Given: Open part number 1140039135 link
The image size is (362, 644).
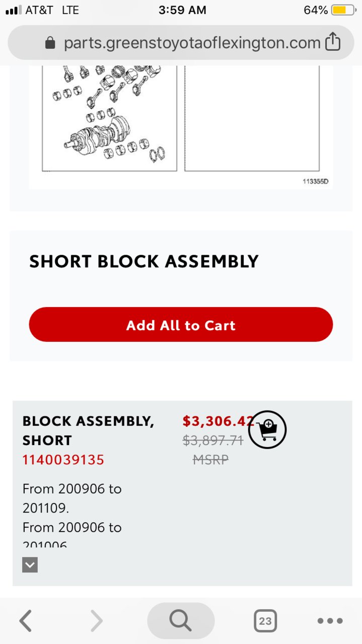Looking at the screenshot, I should tap(63, 460).
